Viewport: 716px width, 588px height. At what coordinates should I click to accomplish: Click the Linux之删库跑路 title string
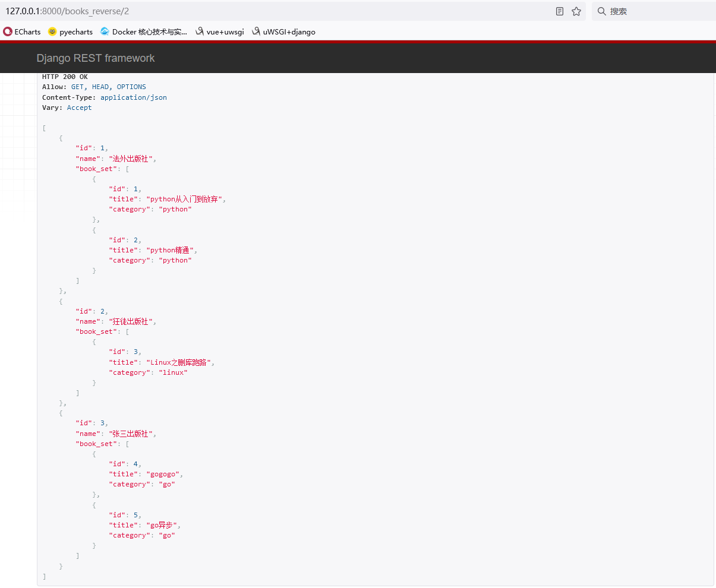[180, 362]
